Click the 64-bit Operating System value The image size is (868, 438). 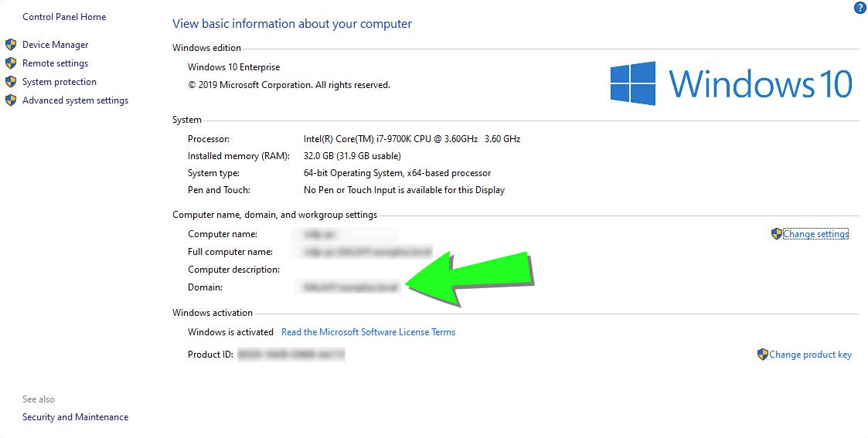click(397, 173)
